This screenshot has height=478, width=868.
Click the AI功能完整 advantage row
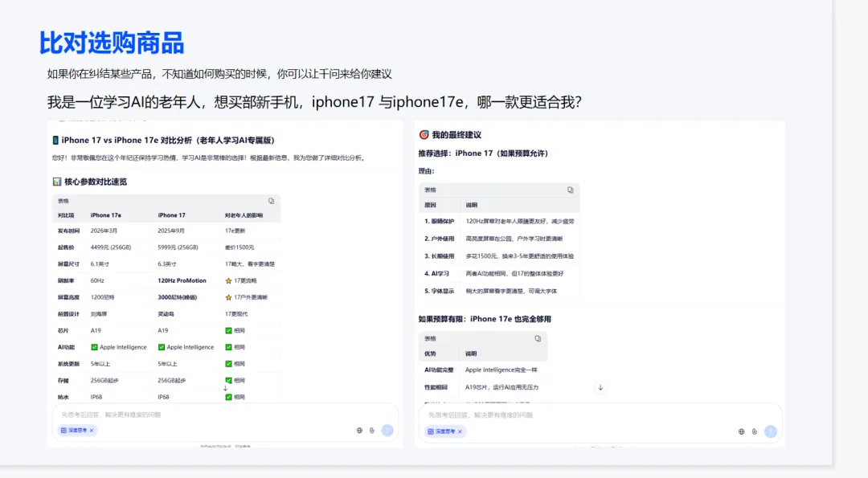[483, 370]
